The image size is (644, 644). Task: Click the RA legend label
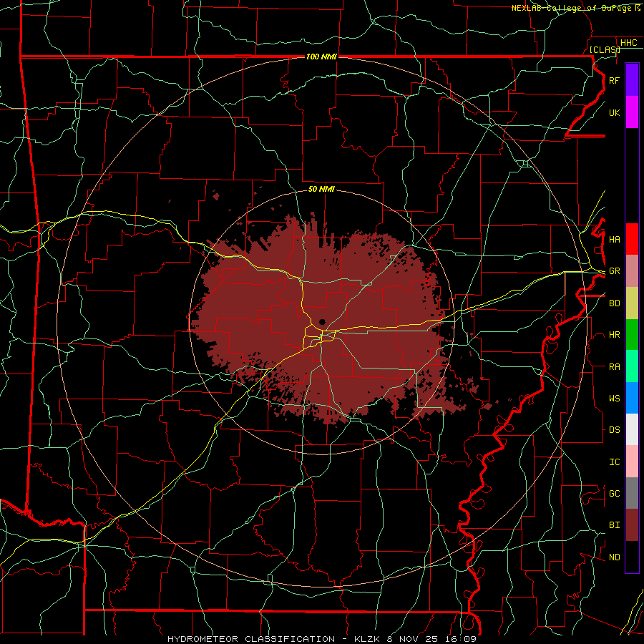[614, 366]
